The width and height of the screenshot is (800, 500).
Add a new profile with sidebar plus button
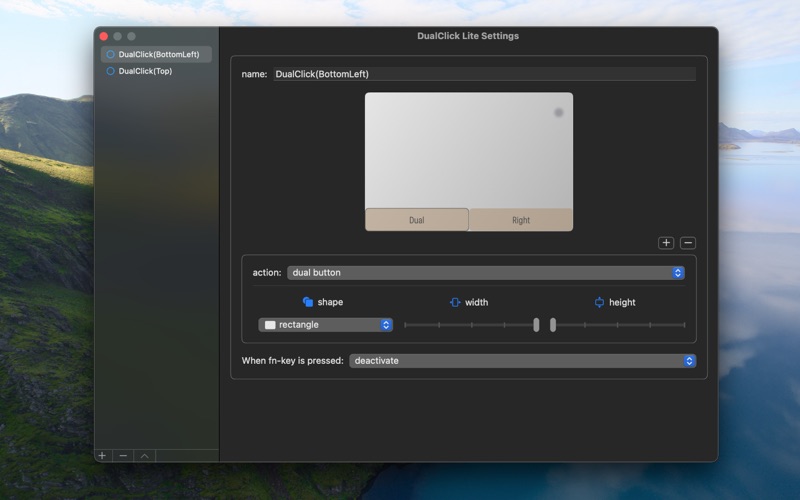click(102, 456)
